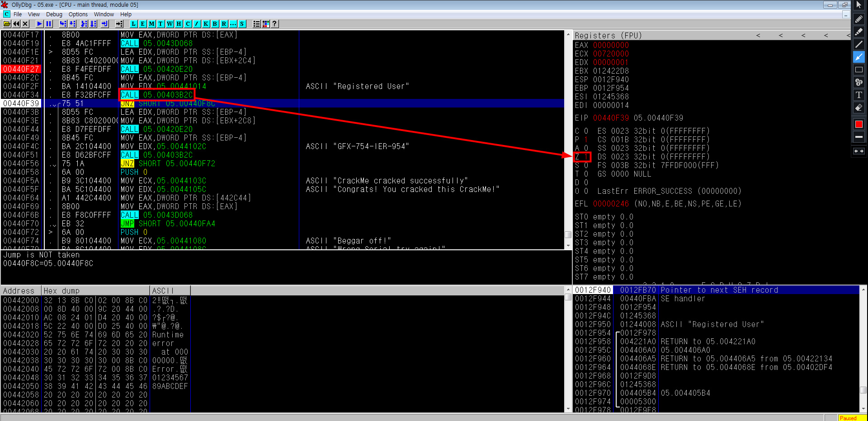The image size is (868, 421).
Task: Select the rectangle annotation tool
Action: click(x=859, y=70)
